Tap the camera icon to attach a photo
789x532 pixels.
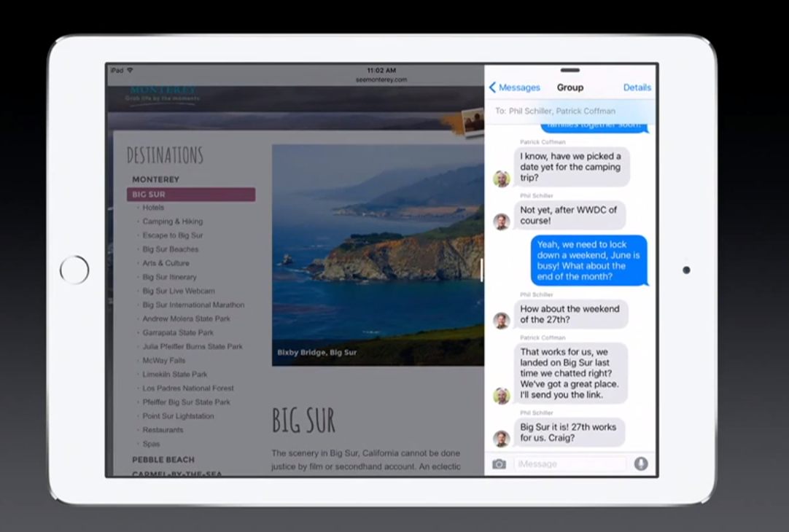coord(499,463)
